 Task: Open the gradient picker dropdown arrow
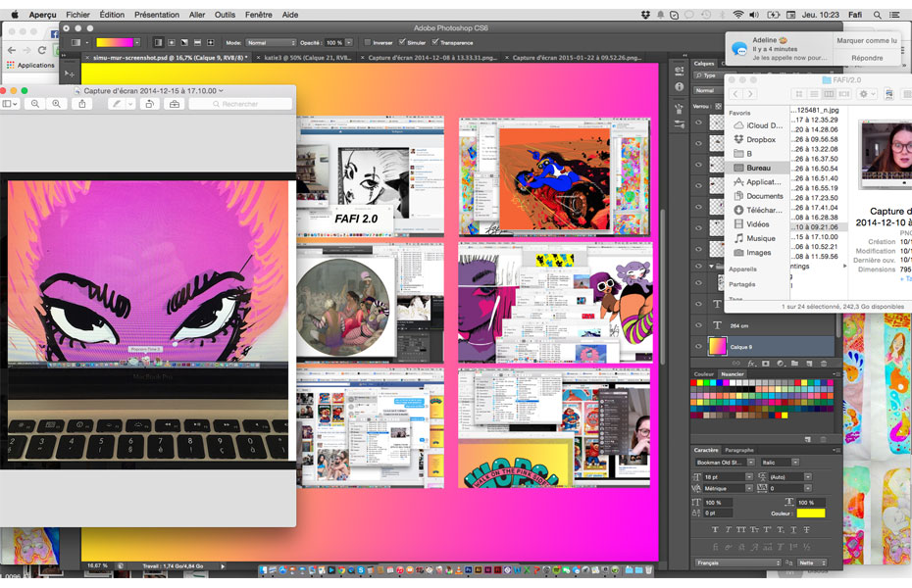(137, 42)
